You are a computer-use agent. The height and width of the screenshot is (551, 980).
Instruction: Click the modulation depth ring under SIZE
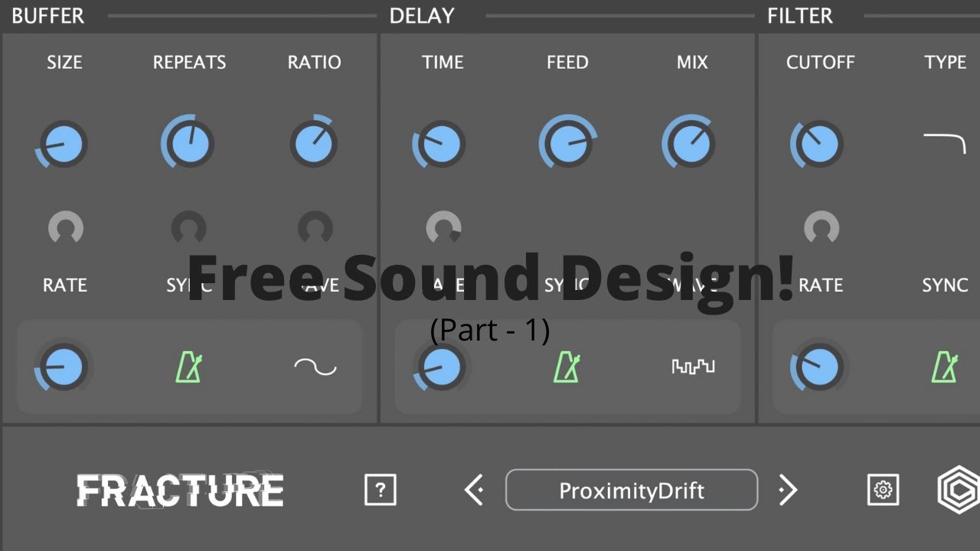pos(66,227)
